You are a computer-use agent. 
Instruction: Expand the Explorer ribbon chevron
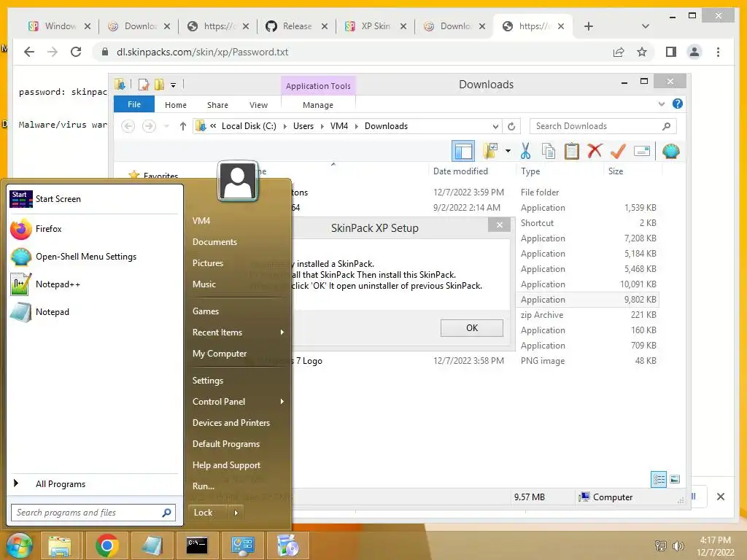pos(661,104)
